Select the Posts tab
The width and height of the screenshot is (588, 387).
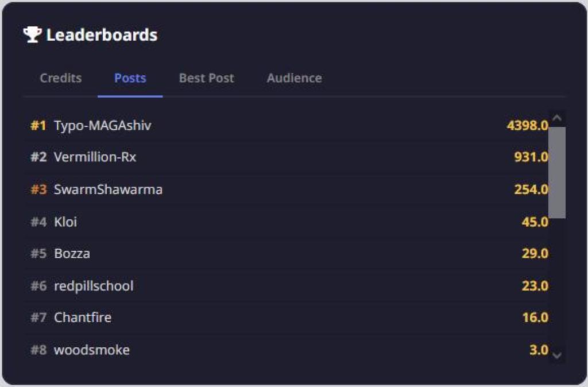point(130,78)
